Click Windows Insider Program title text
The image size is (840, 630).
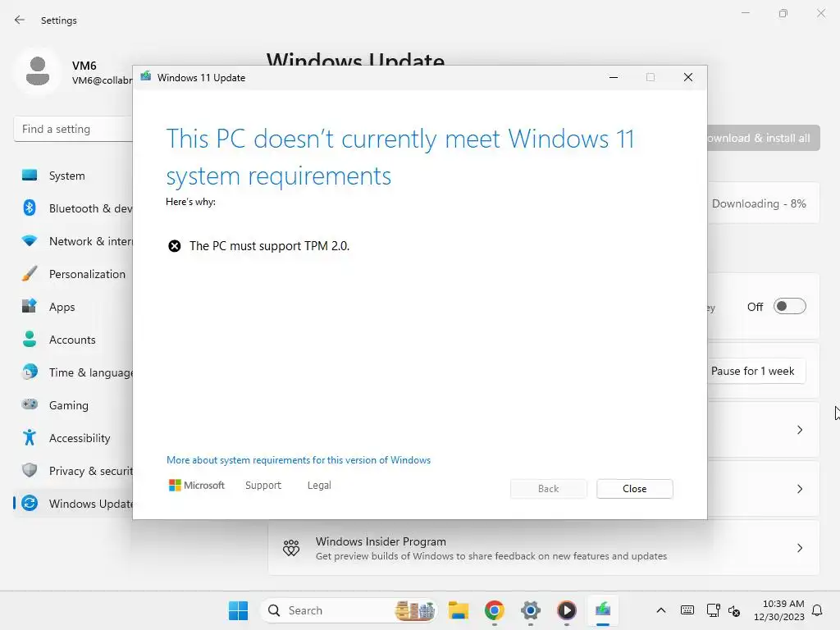point(381,541)
